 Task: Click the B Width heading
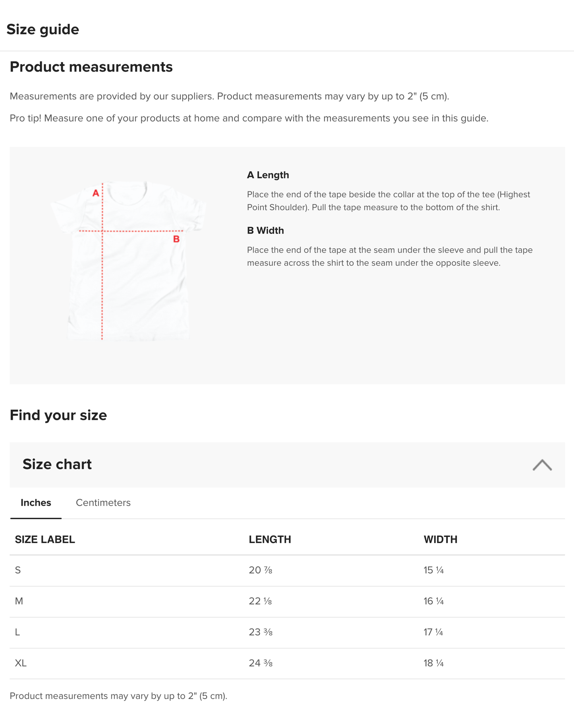click(x=265, y=230)
